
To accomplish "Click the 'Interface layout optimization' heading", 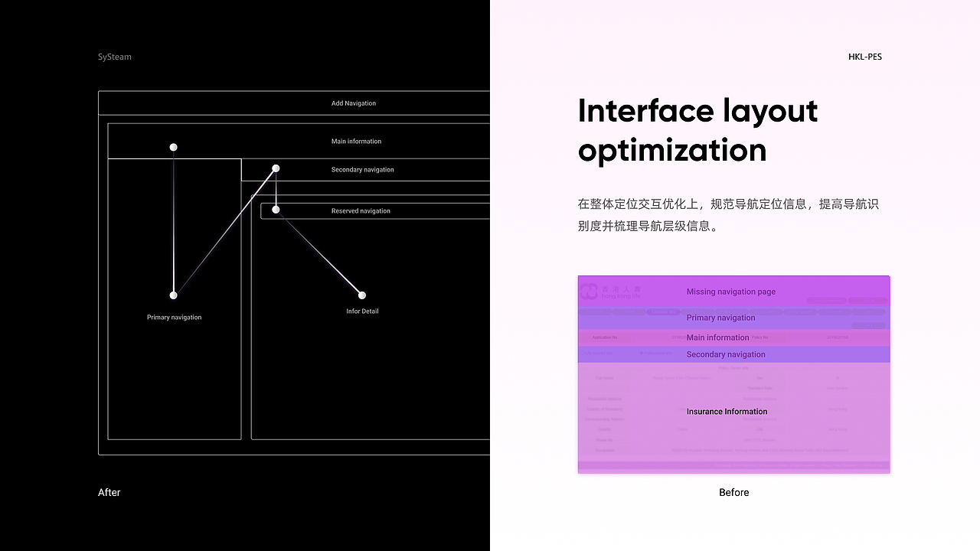I will point(697,130).
